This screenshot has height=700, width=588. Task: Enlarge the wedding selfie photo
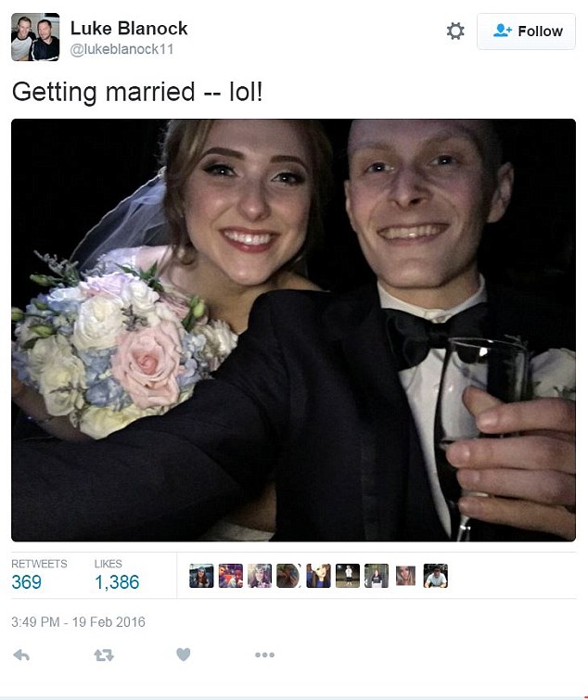[x=293, y=330]
